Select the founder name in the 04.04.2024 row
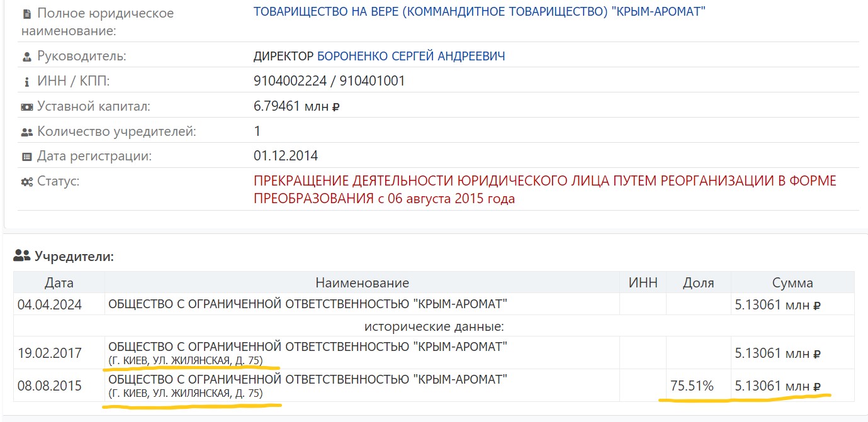 pyautogui.click(x=308, y=305)
